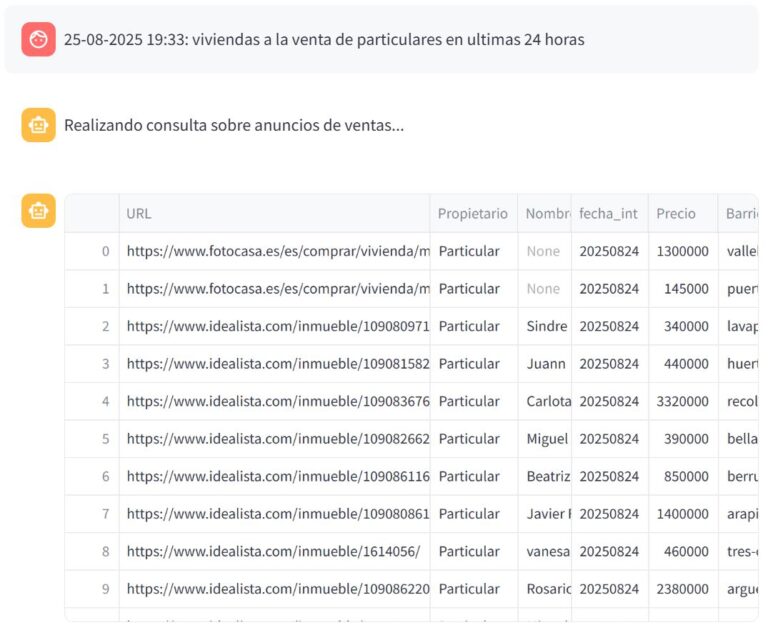
Task: Click the red user avatar icon
Action: point(38,39)
